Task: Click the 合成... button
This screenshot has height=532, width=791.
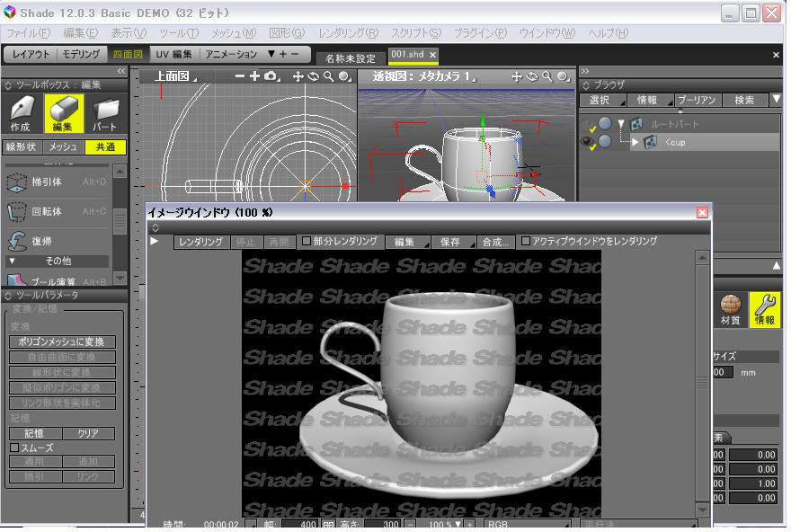Action: [x=495, y=242]
